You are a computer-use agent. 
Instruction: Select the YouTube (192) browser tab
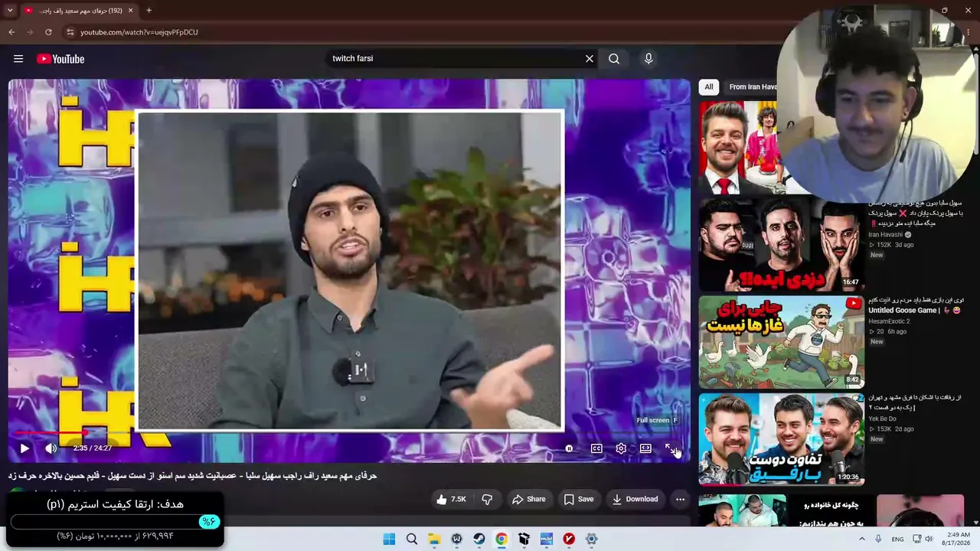pos(79,11)
